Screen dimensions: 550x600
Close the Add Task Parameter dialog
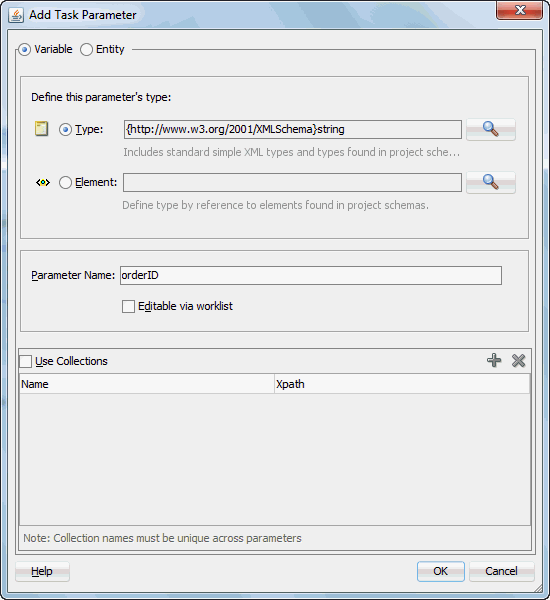(519, 10)
